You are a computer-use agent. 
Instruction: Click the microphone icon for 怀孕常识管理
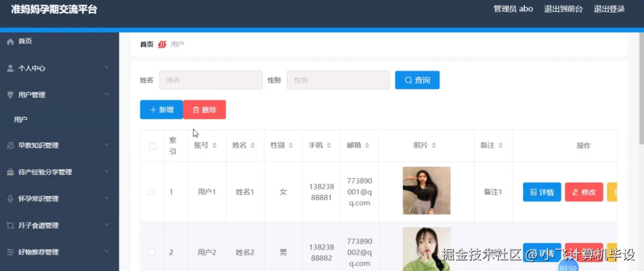pos(10,198)
